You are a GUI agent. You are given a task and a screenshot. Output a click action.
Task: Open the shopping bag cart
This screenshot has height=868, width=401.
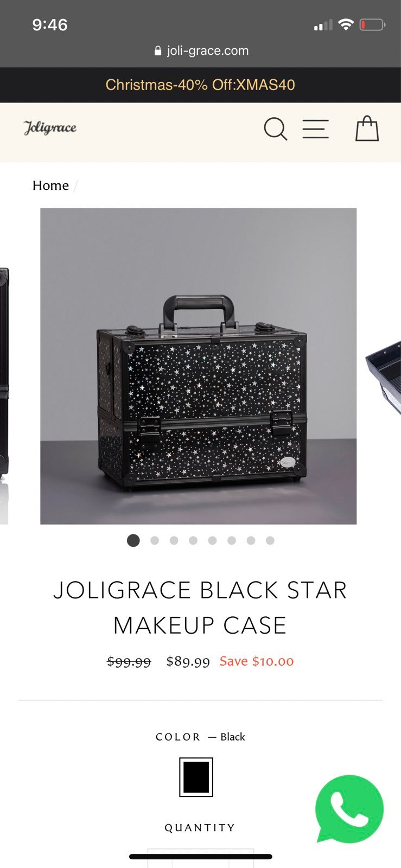pos(367,129)
